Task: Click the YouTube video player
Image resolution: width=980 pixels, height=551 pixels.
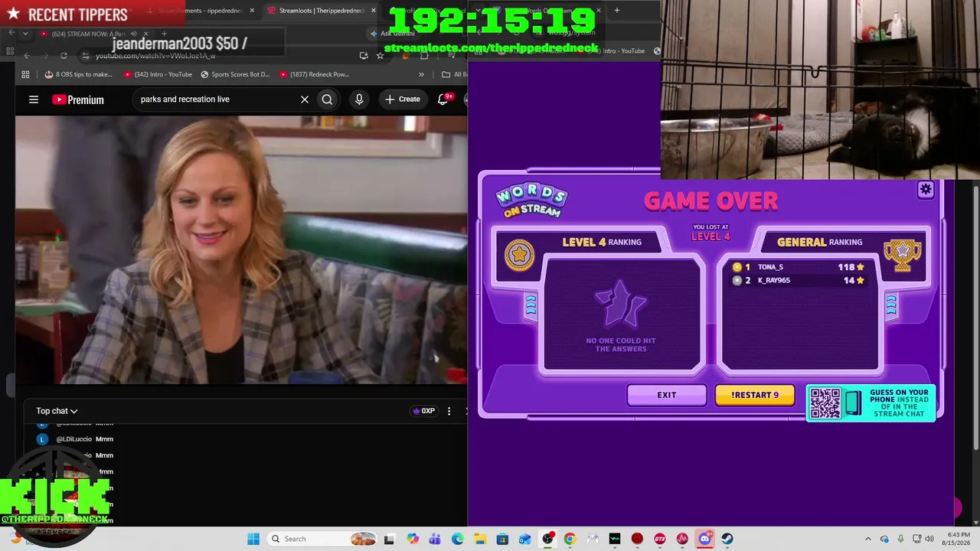Action: (x=241, y=249)
